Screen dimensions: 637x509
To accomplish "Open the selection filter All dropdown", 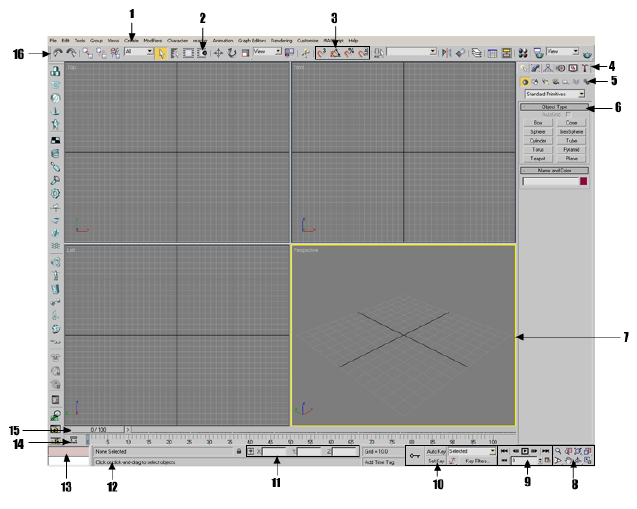I will [139, 52].
